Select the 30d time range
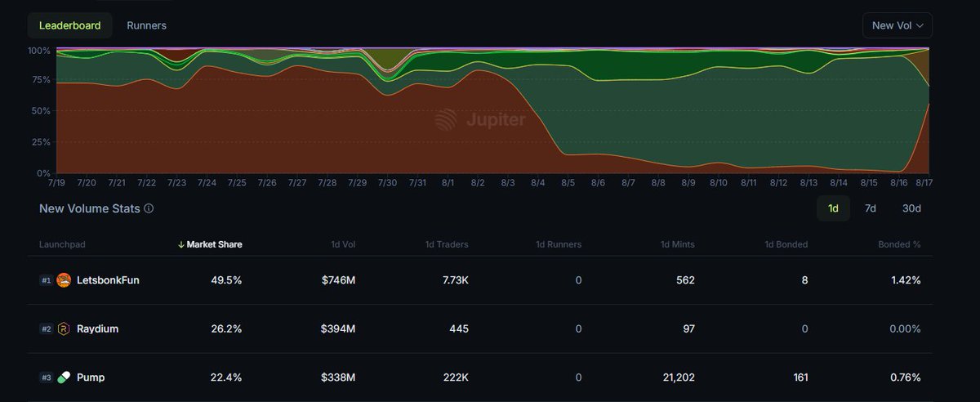The width and height of the screenshot is (980, 402). pos(911,208)
